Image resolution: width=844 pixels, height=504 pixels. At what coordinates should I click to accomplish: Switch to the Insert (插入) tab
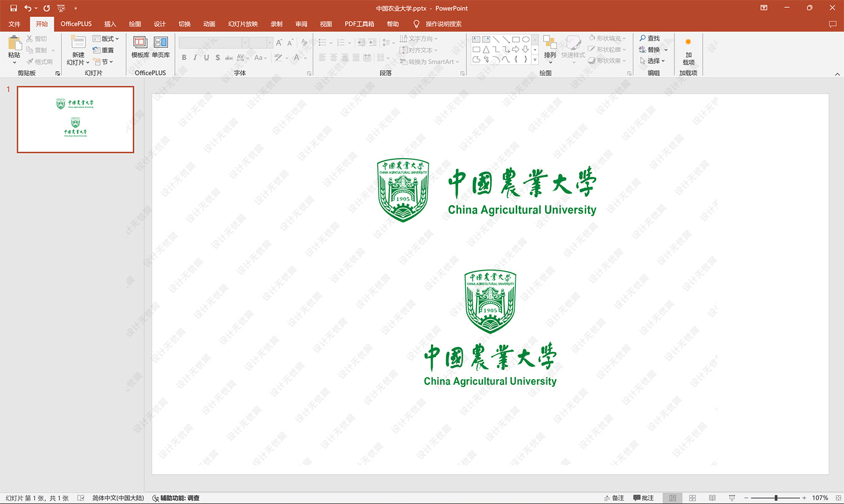pos(110,24)
